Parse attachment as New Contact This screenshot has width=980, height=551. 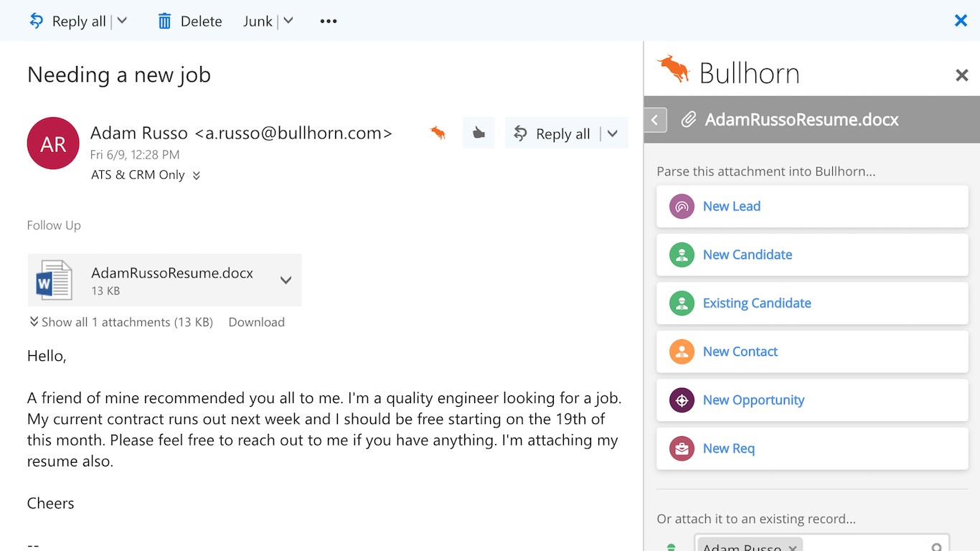point(812,352)
